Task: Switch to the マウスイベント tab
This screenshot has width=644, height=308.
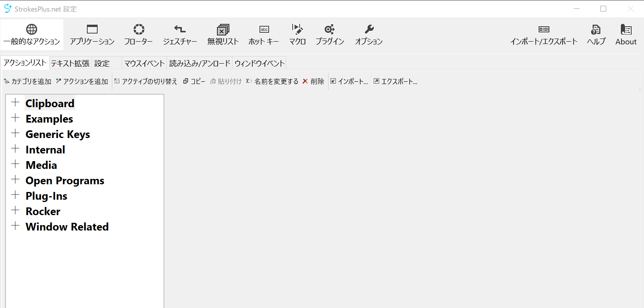Action: click(144, 63)
